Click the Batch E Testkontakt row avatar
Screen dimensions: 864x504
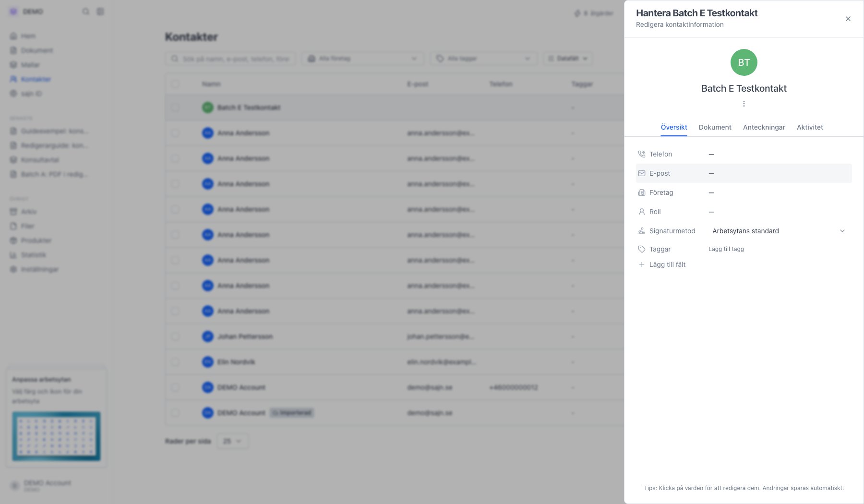click(207, 108)
